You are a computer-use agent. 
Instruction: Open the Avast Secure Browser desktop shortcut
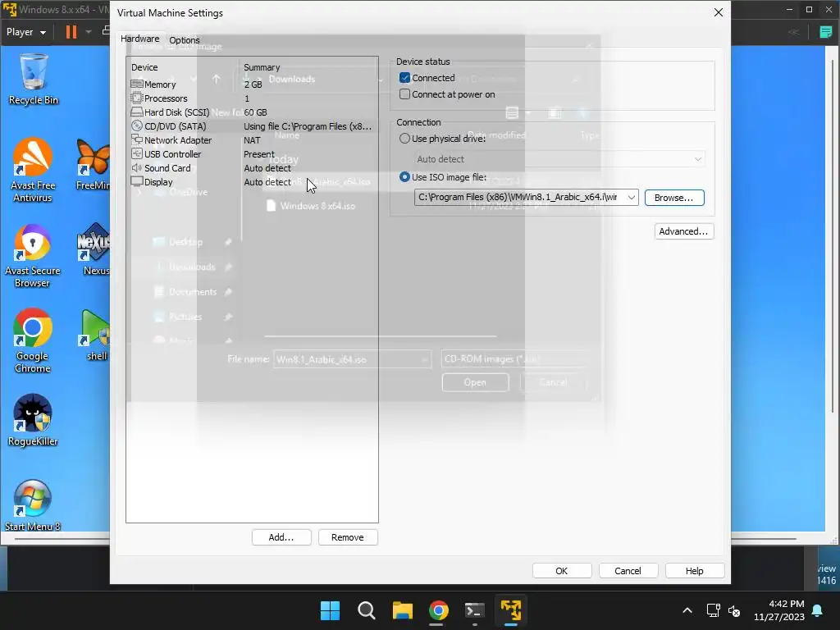[x=32, y=256]
